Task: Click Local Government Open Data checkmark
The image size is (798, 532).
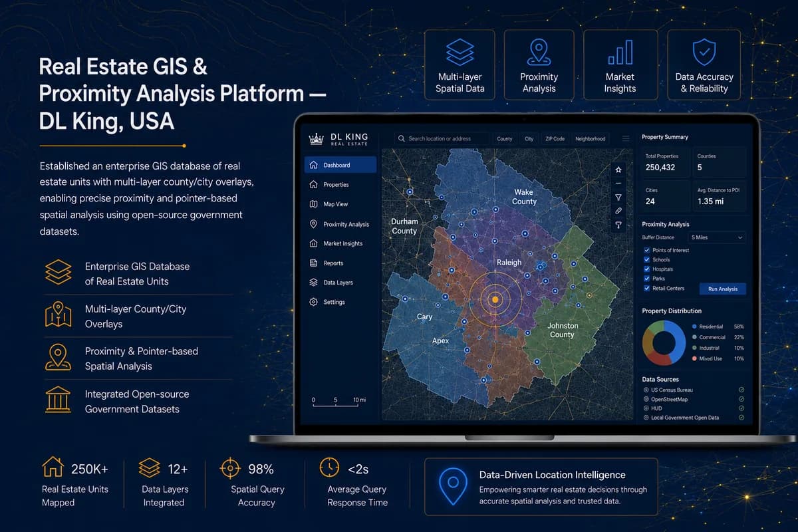Action: coord(741,418)
